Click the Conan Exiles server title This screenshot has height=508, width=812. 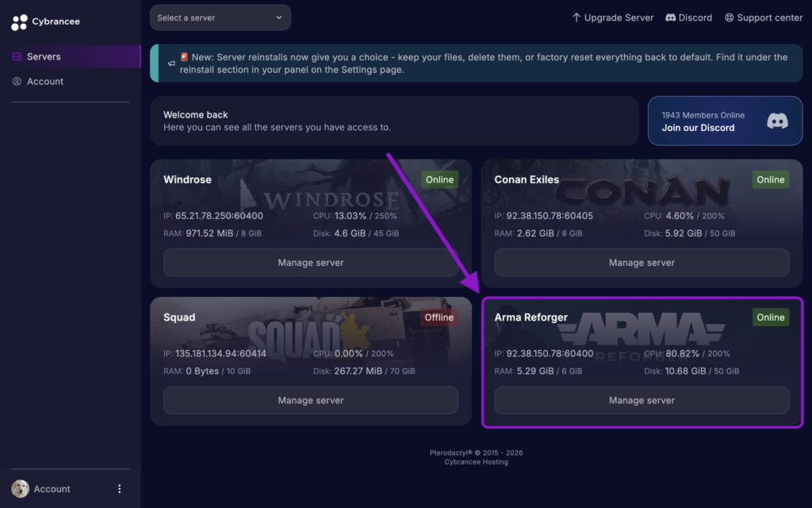click(x=527, y=179)
